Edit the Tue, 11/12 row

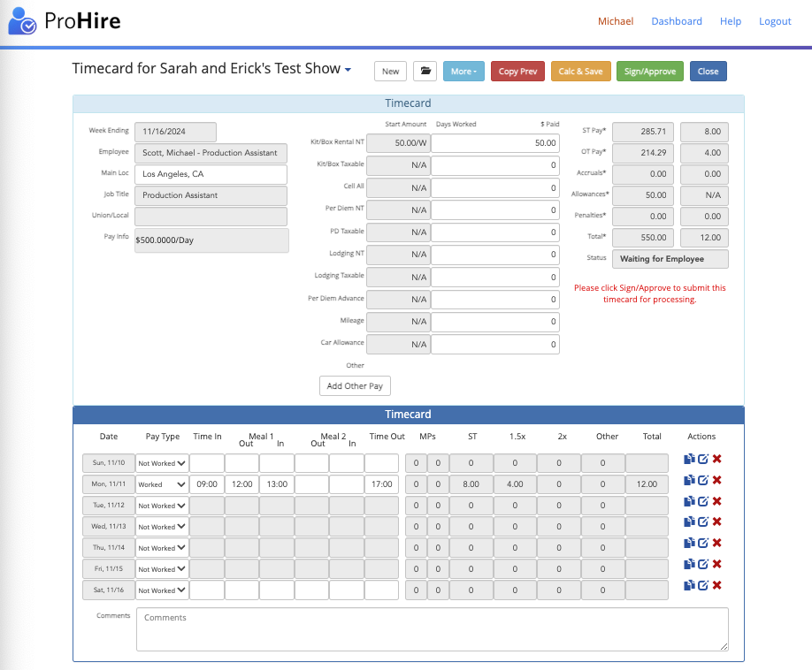point(702,501)
